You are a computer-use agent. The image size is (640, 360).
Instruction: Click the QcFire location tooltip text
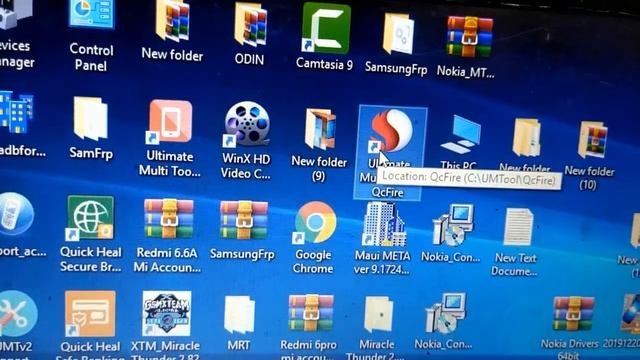click(469, 178)
